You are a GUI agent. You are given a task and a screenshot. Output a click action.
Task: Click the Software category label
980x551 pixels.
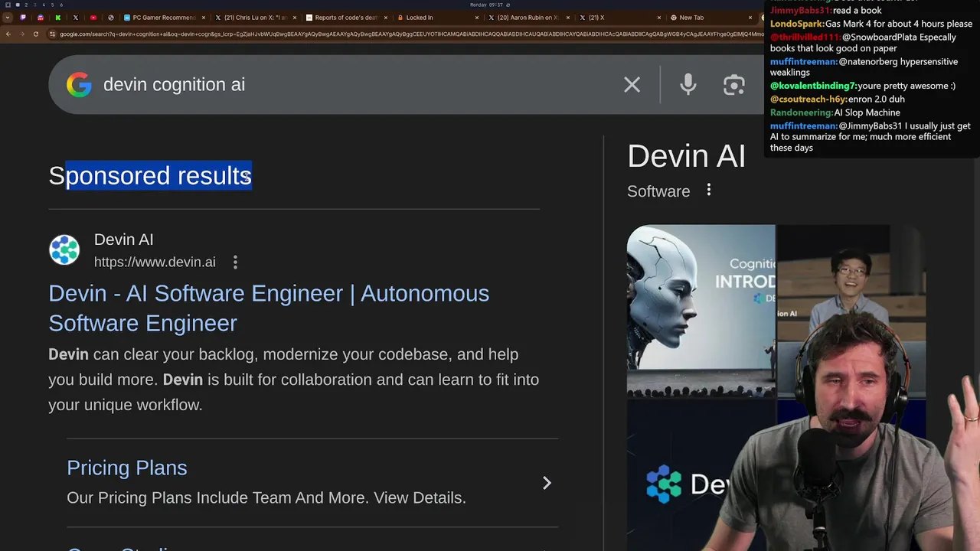click(658, 191)
